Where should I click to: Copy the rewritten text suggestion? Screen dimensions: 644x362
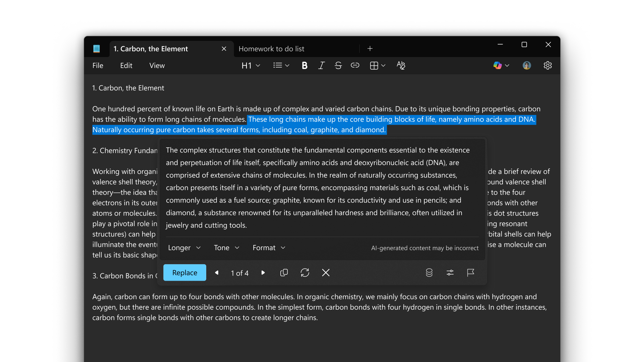click(x=284, y=273)
